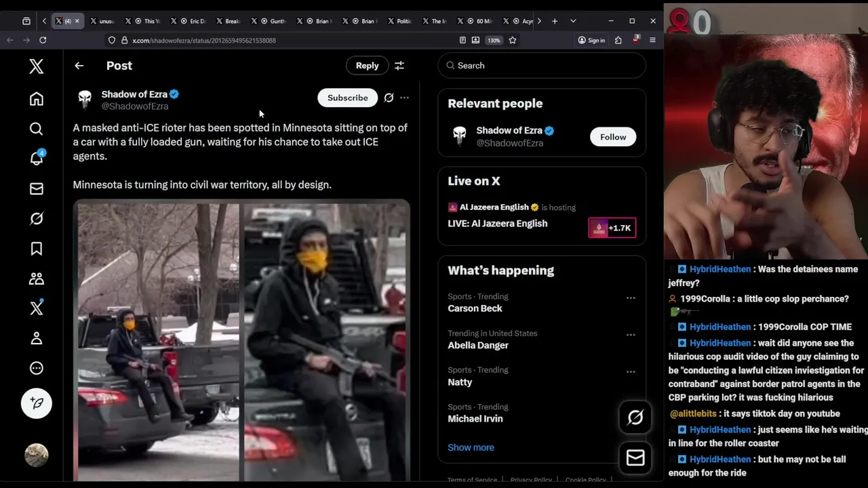This screenshot has height=488, width=868.
Task: Switch to the 'Politic' tab
Action: tap(399, 21)
